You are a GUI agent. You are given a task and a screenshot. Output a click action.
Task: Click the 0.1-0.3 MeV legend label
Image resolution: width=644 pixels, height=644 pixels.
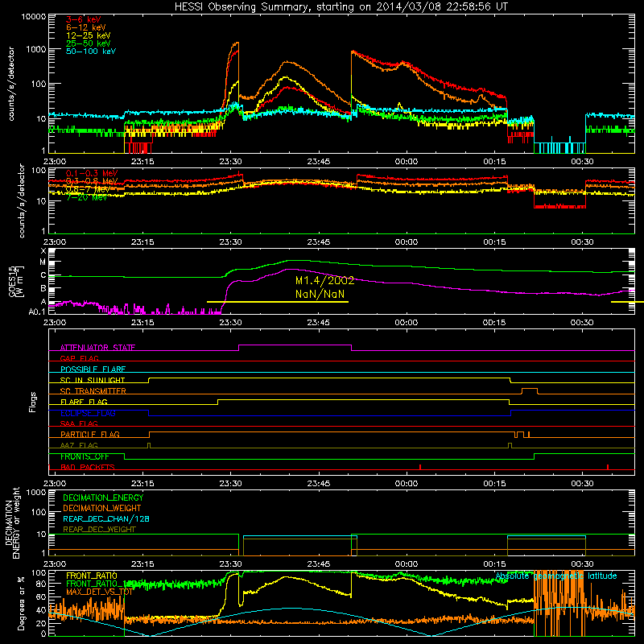[x=92, y=173]
